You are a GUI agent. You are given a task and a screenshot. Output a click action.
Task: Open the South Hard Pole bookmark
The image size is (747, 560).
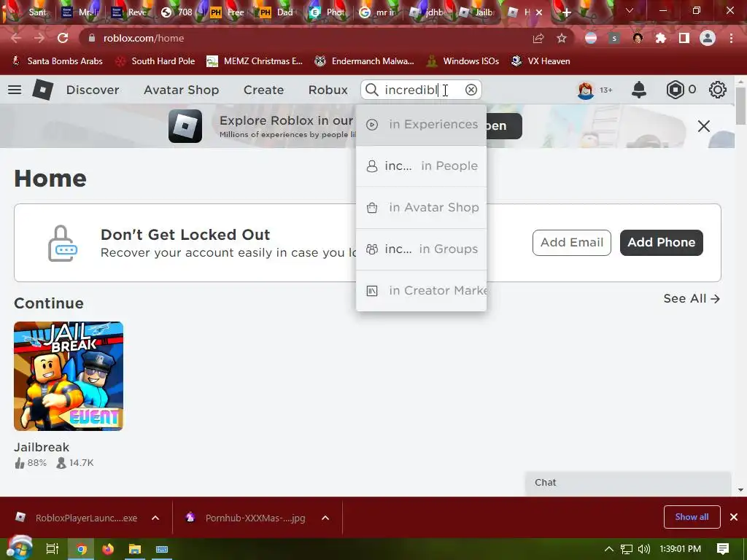(156, 61)
